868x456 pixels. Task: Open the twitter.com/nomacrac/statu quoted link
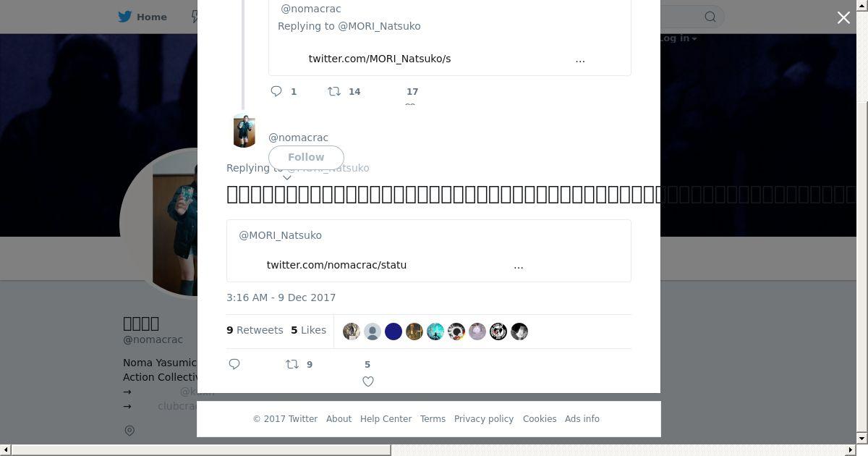pos(336,265)
